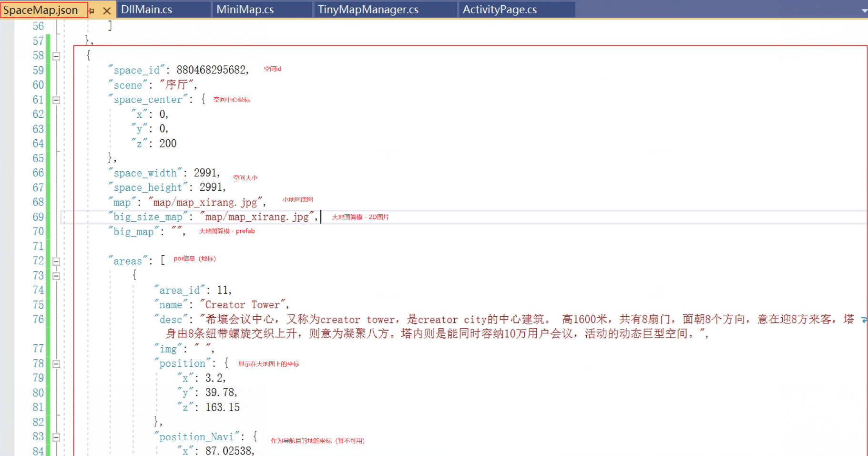Open the DllMain.cs tab
Viewport: 868px width, 456px height.
coord(147,10)
